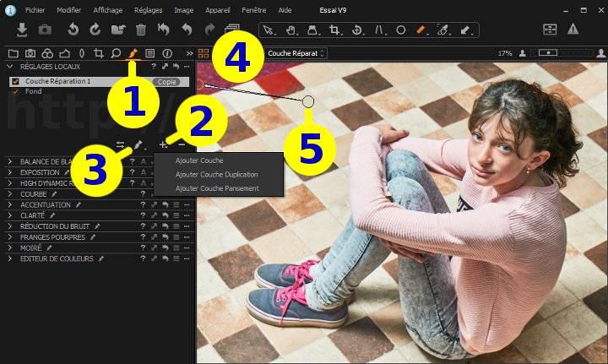The image size is (608, 364).
Task: Open the Lens tool tab
Action: click(x=82, y=53)
